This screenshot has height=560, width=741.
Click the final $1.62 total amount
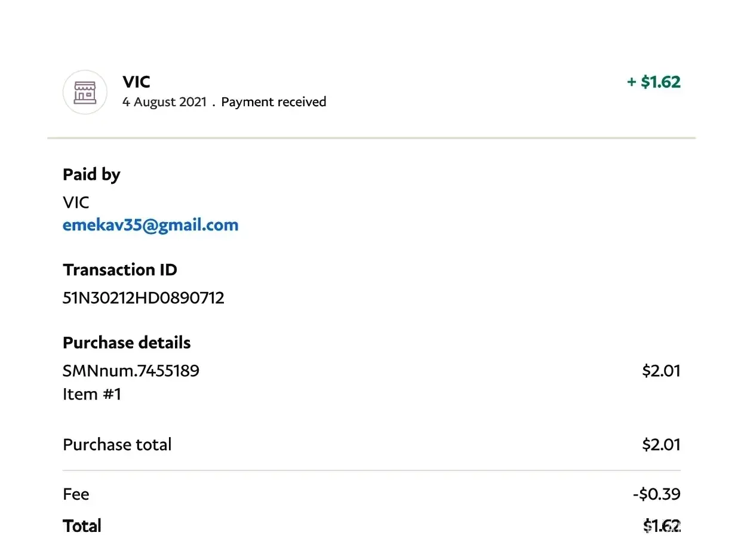(x=662, y=526)
